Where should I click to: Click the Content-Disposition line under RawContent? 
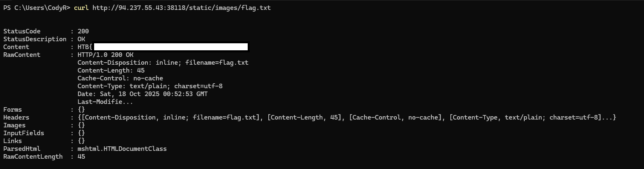(x=163, y=63)
